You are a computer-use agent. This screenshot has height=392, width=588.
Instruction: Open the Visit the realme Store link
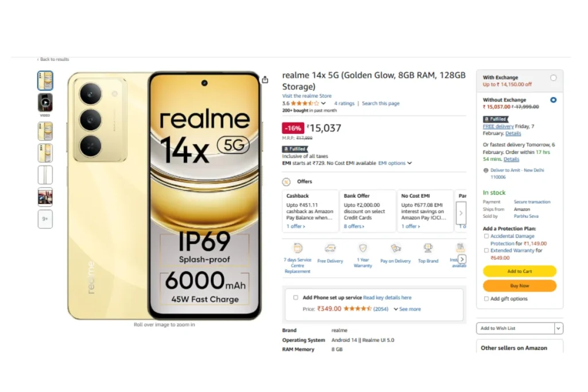tap(307, 96)
